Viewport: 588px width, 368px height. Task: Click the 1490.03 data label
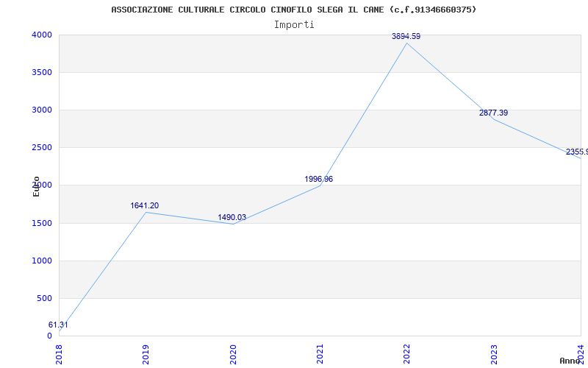tap(232, 217)
